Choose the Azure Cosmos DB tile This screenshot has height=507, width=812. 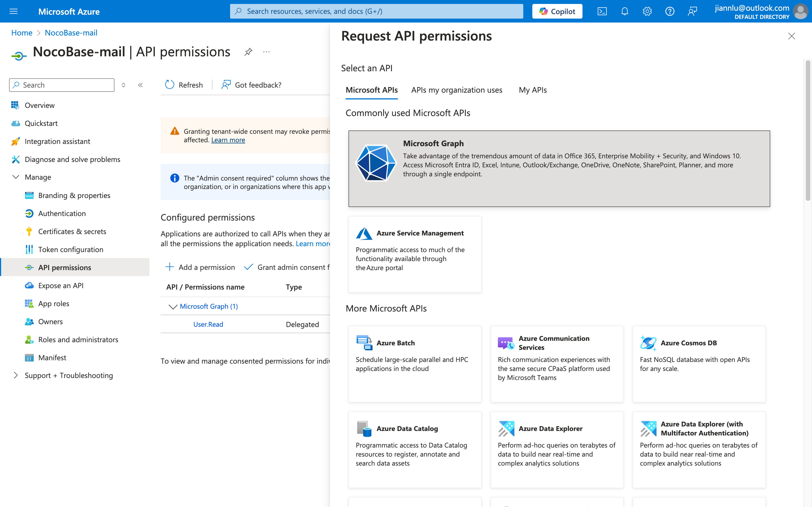699,364
